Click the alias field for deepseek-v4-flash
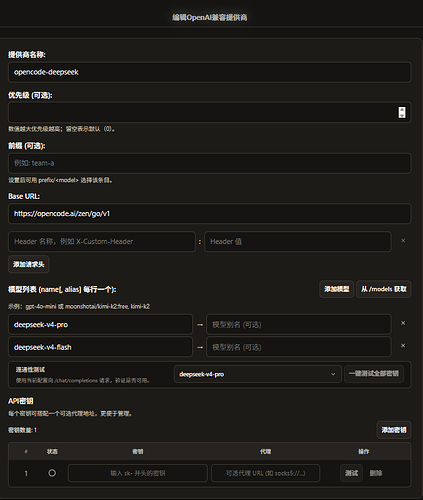This screenshot has height=500, width=423. (299, 347)
